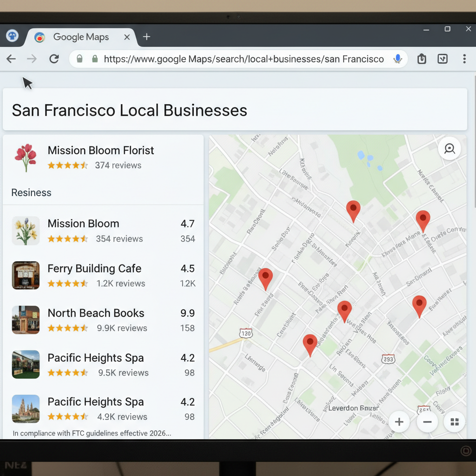This screenshot has width=476, height=476.
Task: Click '9.9K reviews' for North Beach Books
Action: (122, 328)
